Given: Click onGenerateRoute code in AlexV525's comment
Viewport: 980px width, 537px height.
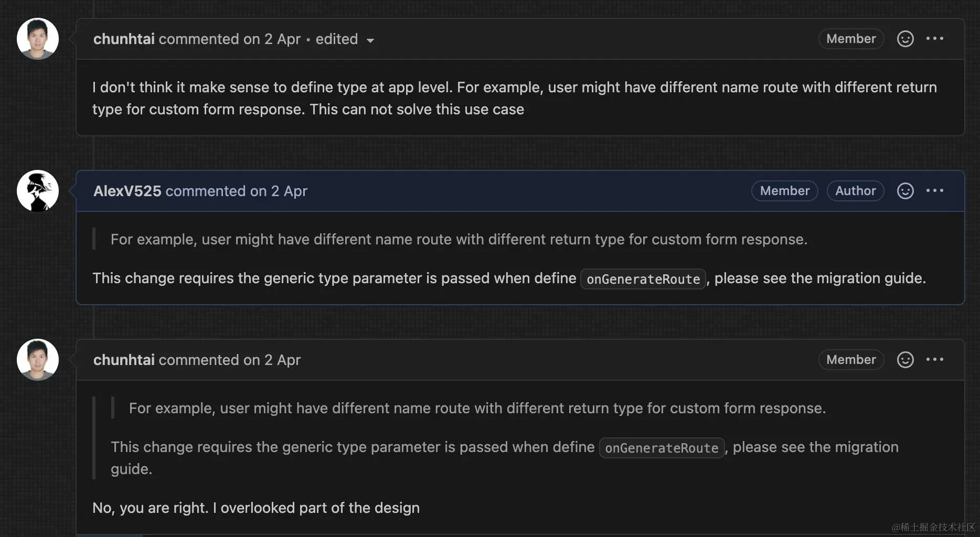Looking at the screenshot, I should (643, 279).
